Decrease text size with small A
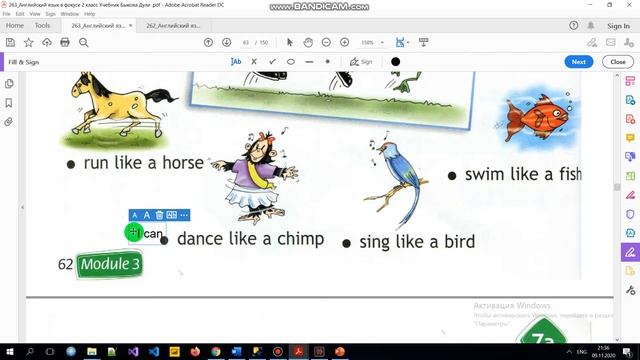The height and width of the screenshot is (360, 640). (135, 215)
